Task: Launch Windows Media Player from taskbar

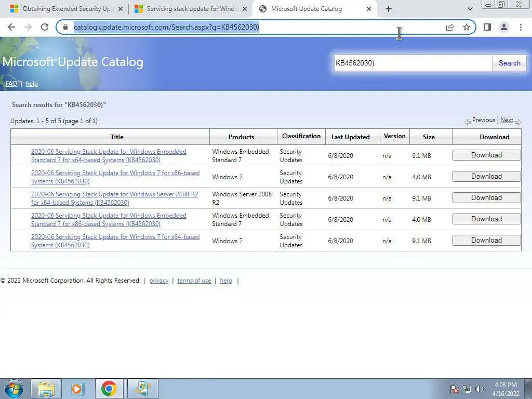Action: point(77,389)
